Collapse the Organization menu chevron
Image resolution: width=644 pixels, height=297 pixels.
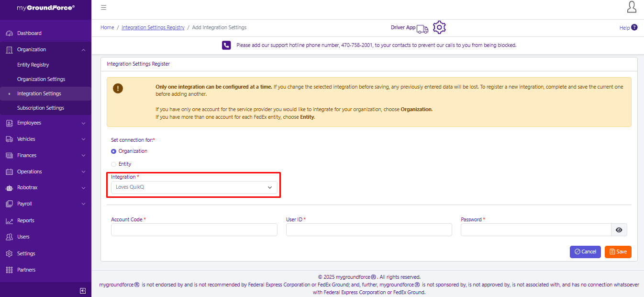[84, 50]
